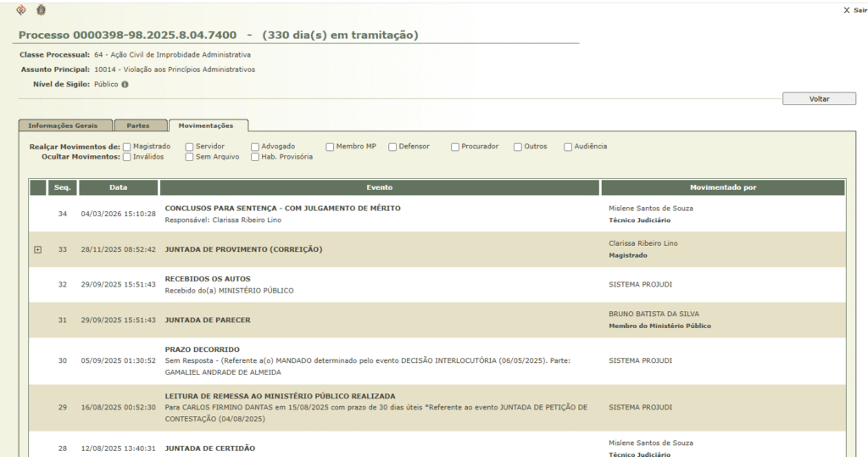Click info icon beside Nível de Sigilo
The height and width of the screenshot is (457, 868).
pos(125,85)
